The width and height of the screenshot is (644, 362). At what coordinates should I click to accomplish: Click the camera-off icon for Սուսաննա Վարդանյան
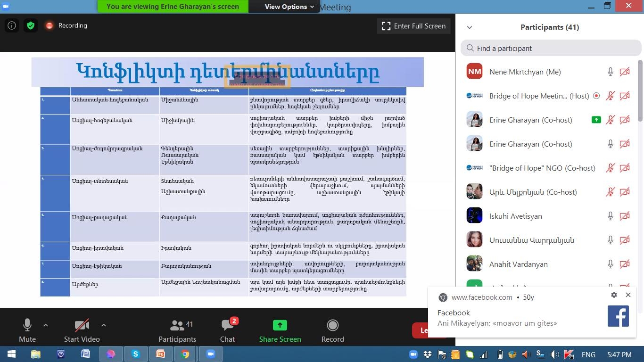click(625, 240)
